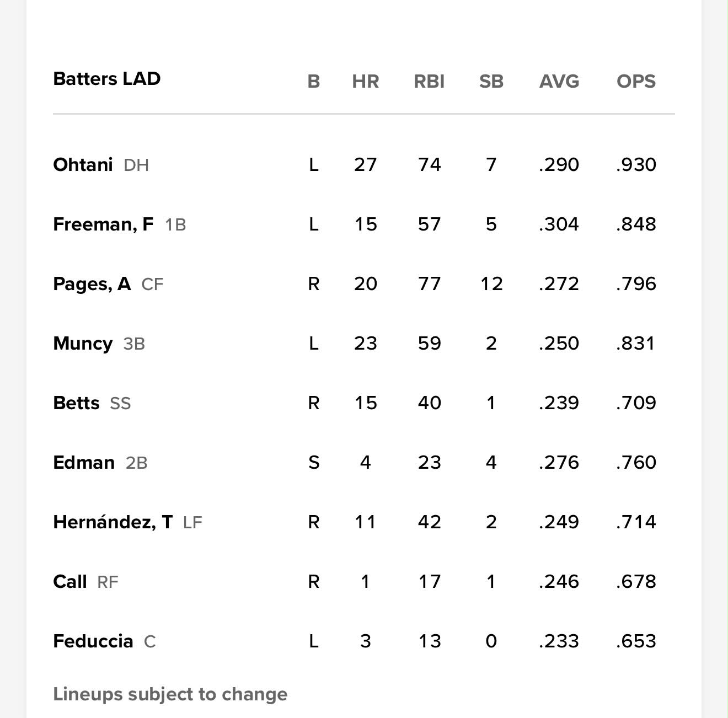The image size is (728, 718).
Task: Click the B (bats) column header
Action: coord(313,81)
